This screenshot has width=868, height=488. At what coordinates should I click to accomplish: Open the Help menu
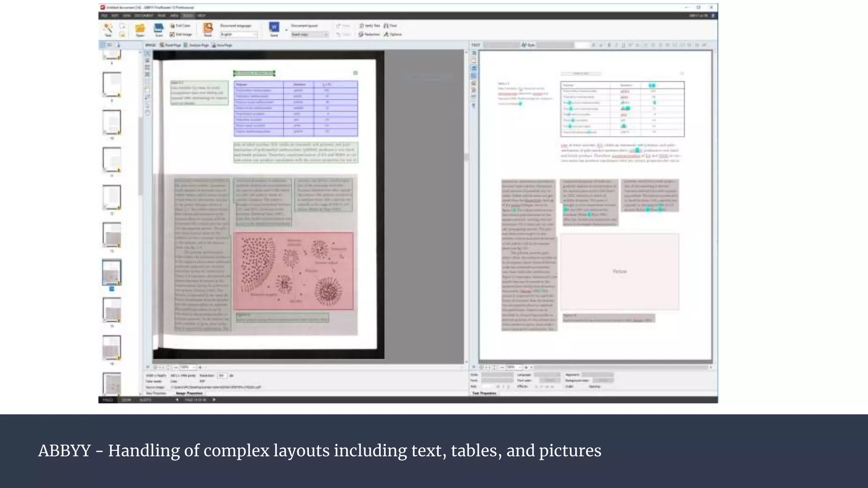[x=201, y=16]
